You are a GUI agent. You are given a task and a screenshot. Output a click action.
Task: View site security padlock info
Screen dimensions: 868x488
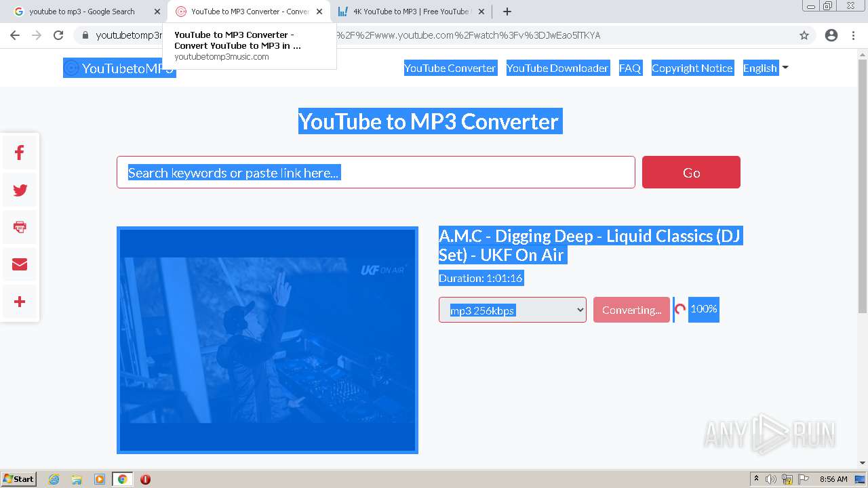85,35
